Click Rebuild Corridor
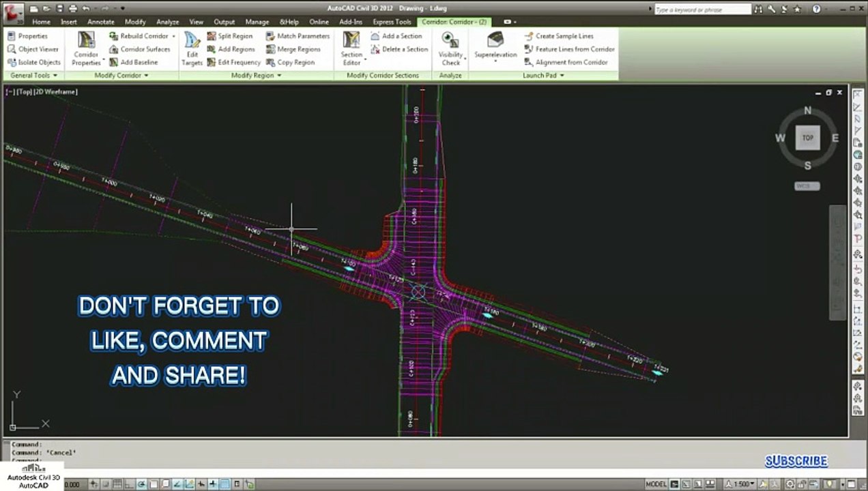 click(138, 36)
